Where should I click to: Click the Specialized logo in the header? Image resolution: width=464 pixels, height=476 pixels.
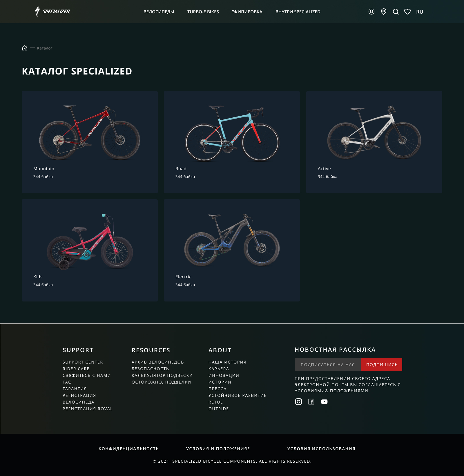click(x=52, y=12)
